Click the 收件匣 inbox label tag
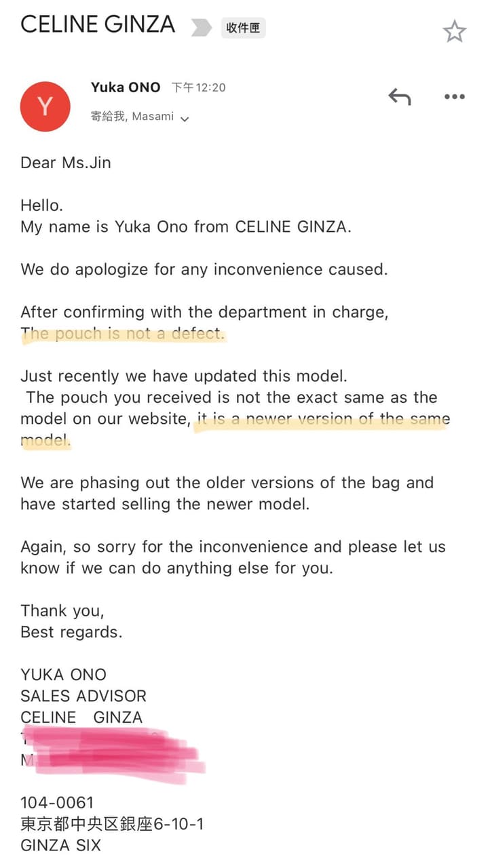Image resolution: width=490 pixels, height=868 pixels. 243,28
